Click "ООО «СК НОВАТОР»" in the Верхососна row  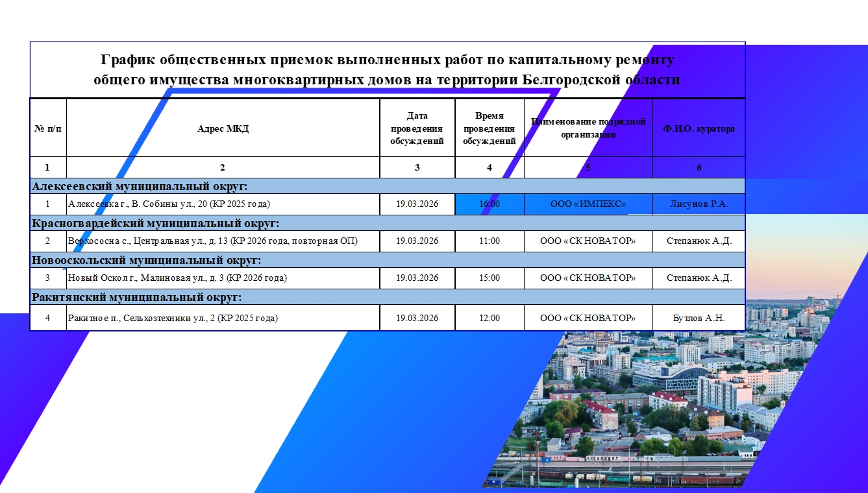click(588, 241)
